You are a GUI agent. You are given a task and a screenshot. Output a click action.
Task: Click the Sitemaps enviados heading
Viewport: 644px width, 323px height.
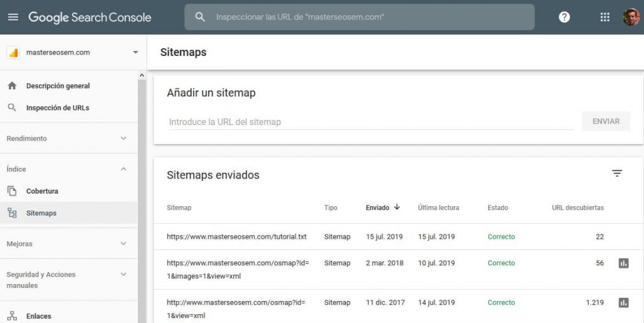(x=213, y=175)
